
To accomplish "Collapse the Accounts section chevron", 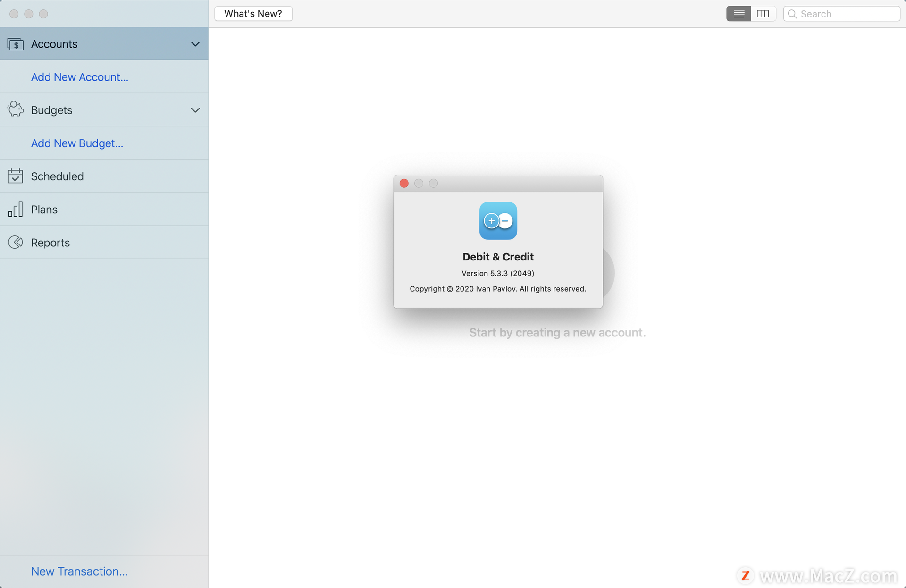I will coord(195,44).
